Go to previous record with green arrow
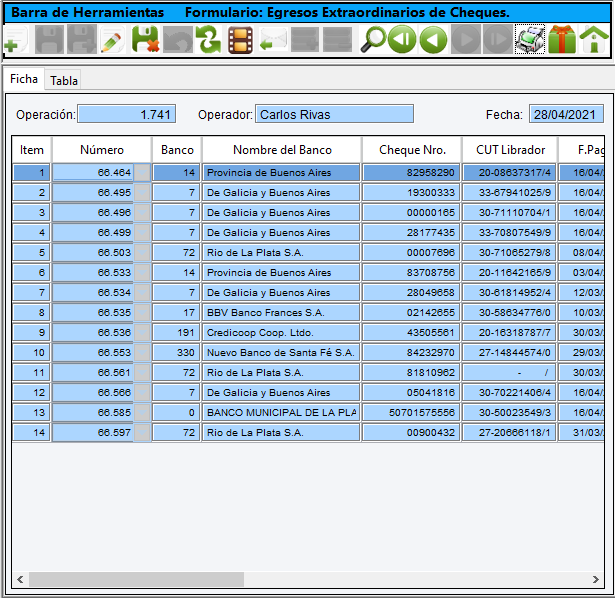The width and height of the screenshot is (615, 598). pyautogui.click(x=433, y=40)
